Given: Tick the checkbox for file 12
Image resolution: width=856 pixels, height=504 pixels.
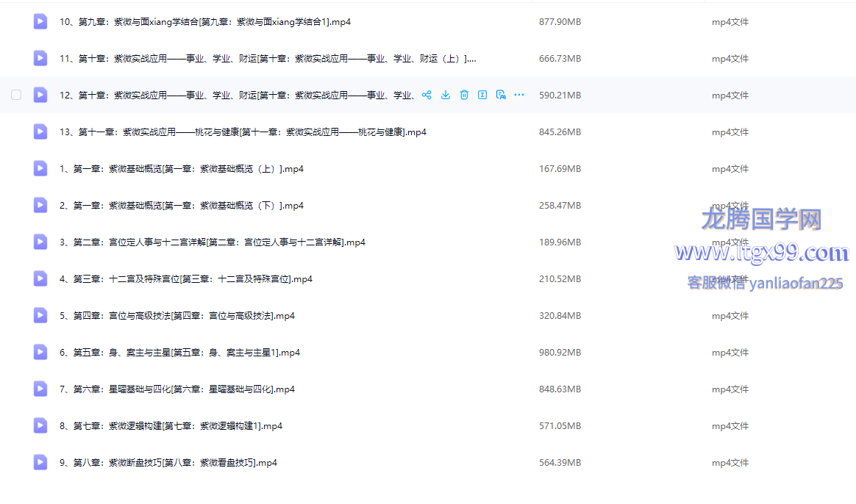Looking at the screenshot, I should [x=16, y=95].
